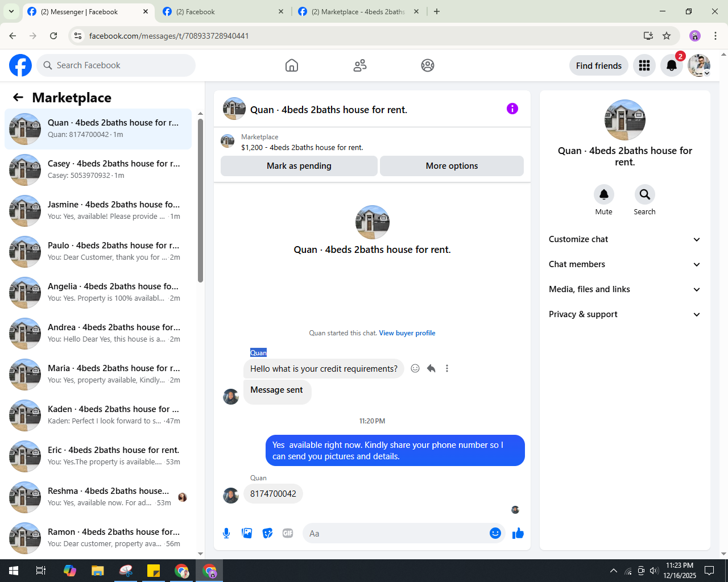Open Ramon's conversation in the chat list
This screenshot has height=582, width=728.
[98, 538]
